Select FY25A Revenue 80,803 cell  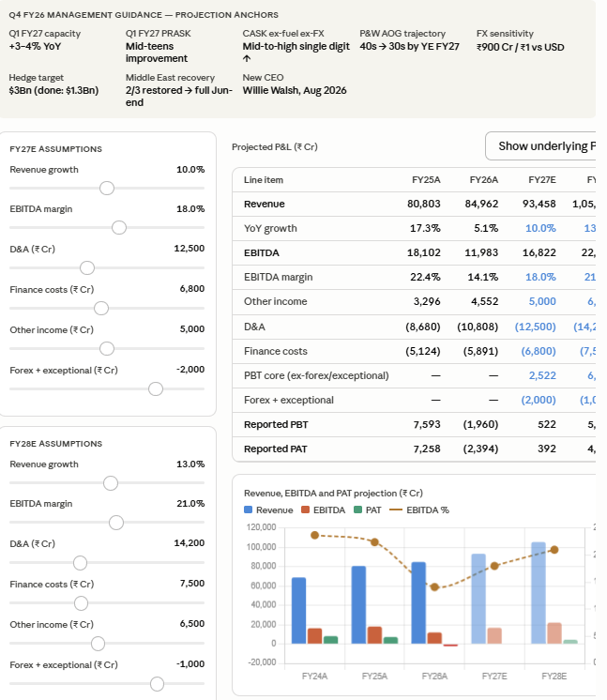click(x=423, y=204)
